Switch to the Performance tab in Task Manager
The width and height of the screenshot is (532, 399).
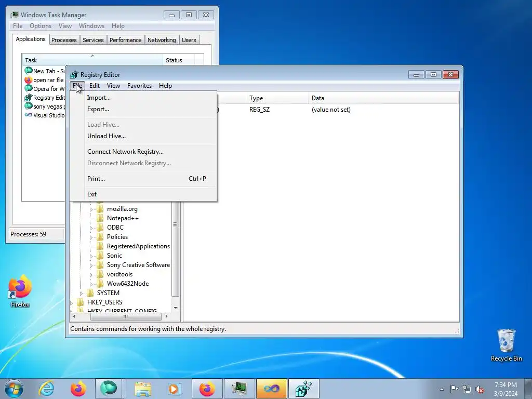(126, 40)
